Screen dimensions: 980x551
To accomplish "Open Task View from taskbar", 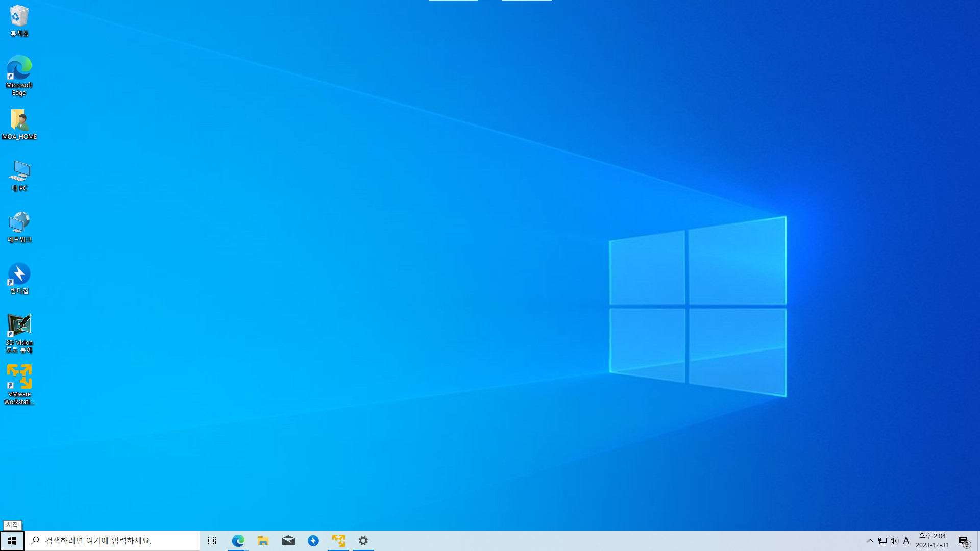I will pos(212,541).
